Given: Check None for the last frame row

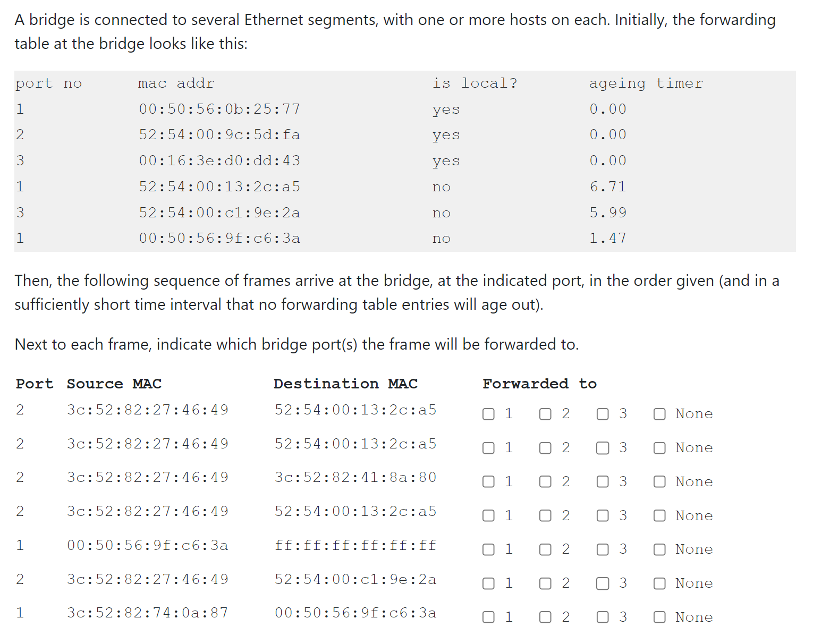Looking at the screenshot, I should pos(659,617).
